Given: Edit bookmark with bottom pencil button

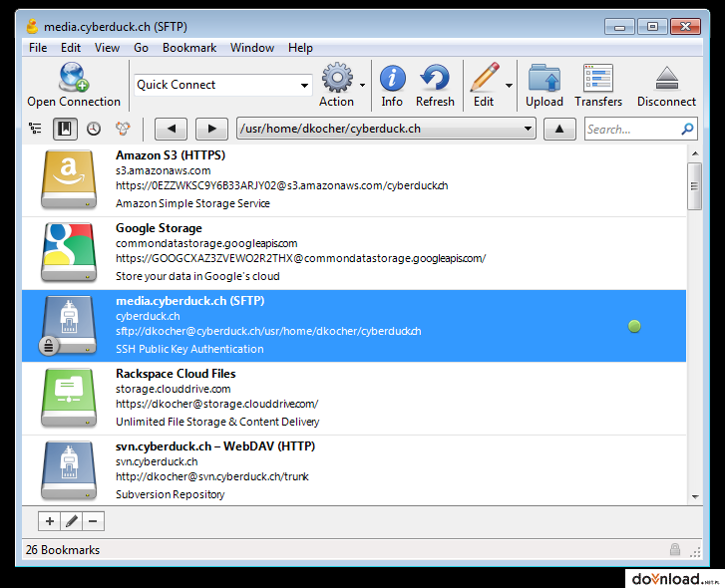Looking at the screenshot, I should click(x=72, y=521).
